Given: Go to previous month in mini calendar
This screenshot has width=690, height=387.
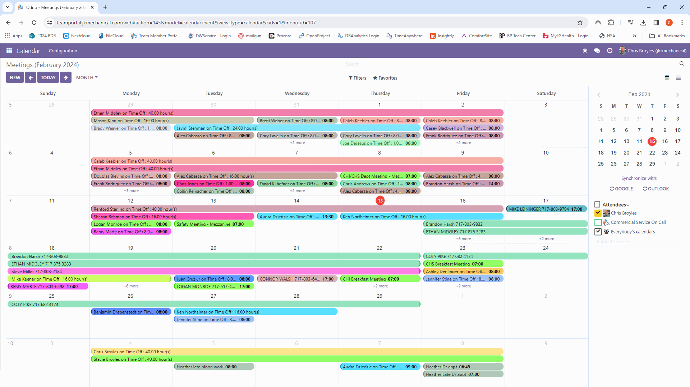Looking at the screenshot, I should coord(599,95).
